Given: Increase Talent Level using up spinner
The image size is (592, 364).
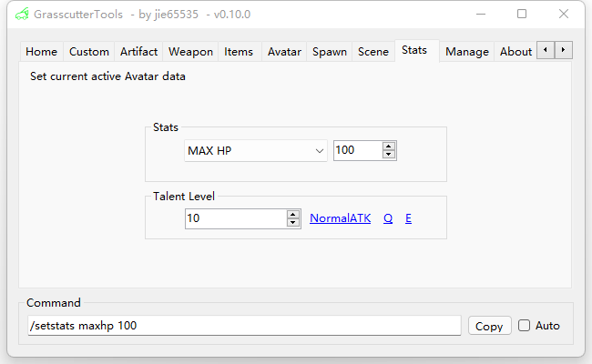Looking at the screenshot, I should (x=293, y=215).
